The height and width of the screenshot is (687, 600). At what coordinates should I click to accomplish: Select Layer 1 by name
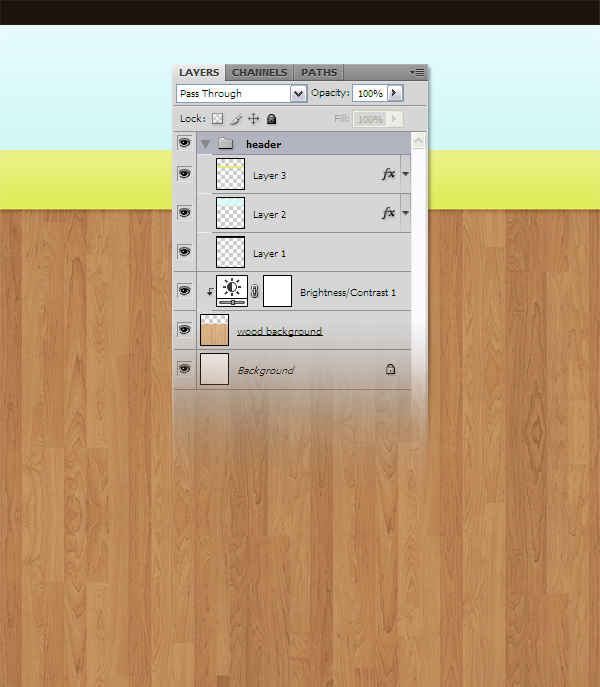pyautogui.click(x=270, y=254)
